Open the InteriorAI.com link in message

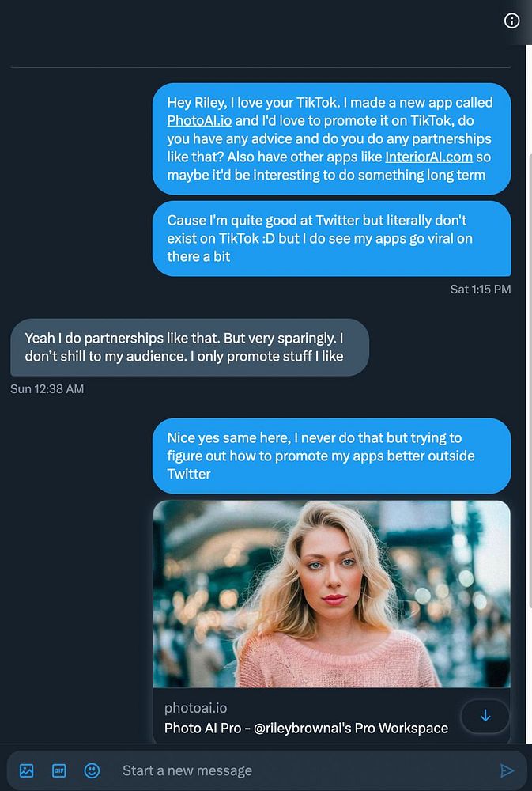click(429, 157)
